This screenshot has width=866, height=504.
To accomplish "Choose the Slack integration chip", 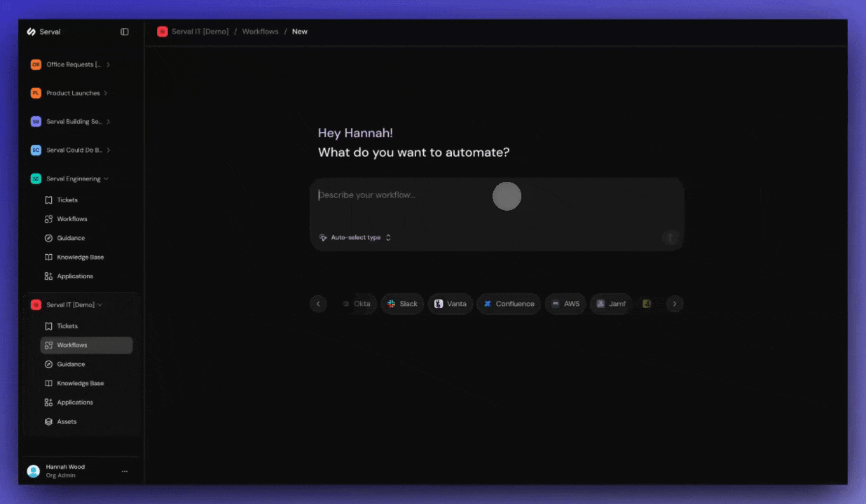I will click(x=402, y=304).
